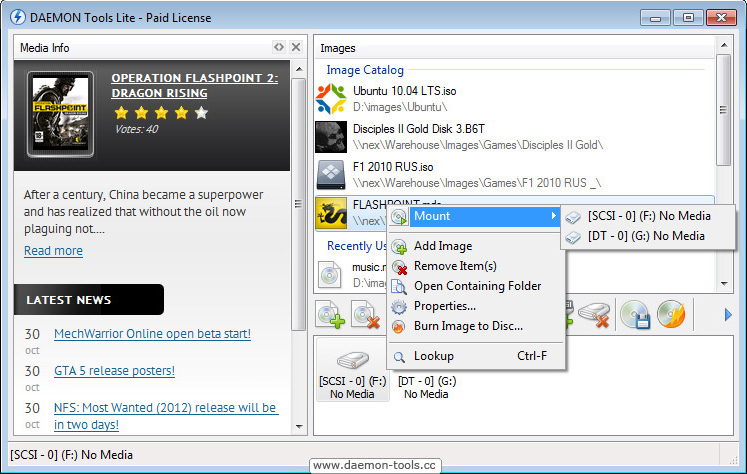
Task: Open the Mount submenu
Action: coord(475,216)
